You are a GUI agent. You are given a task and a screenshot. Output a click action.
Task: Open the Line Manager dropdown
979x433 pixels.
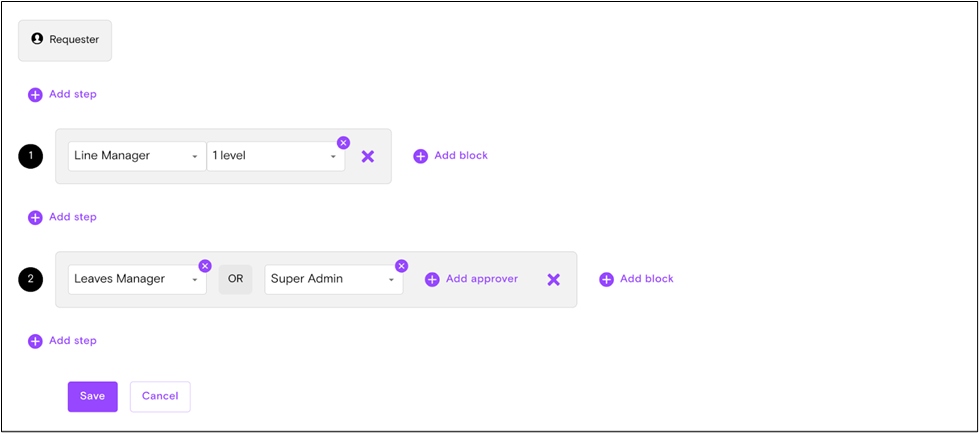click(136, 156)
